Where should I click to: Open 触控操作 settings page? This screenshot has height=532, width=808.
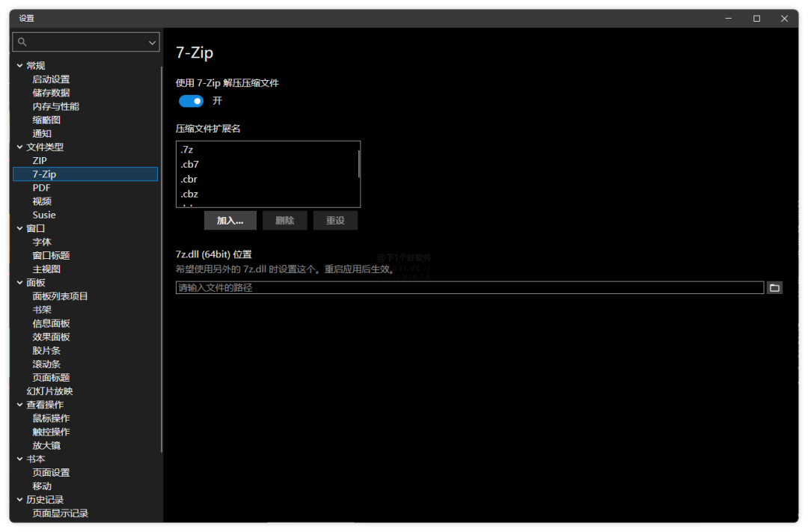click(51, 432)
